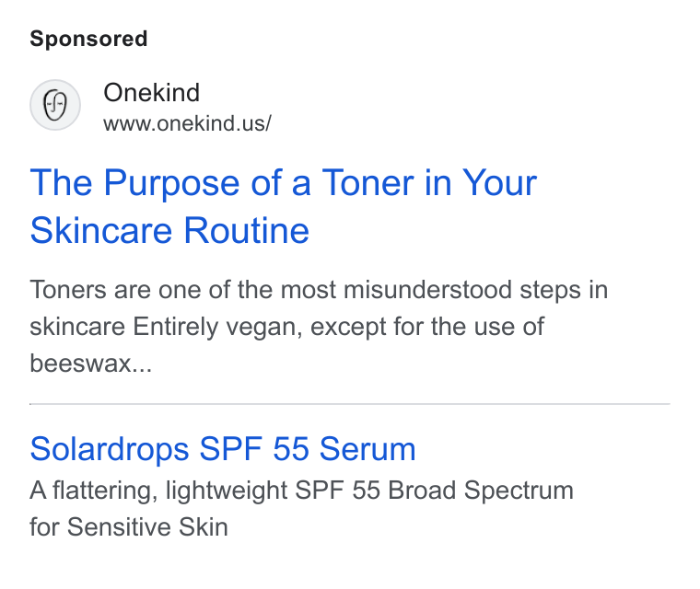The height and width of the screenshot is (589, 700).
Task: Click the horizontal divider above Solardrops
Action: point(350,404)
